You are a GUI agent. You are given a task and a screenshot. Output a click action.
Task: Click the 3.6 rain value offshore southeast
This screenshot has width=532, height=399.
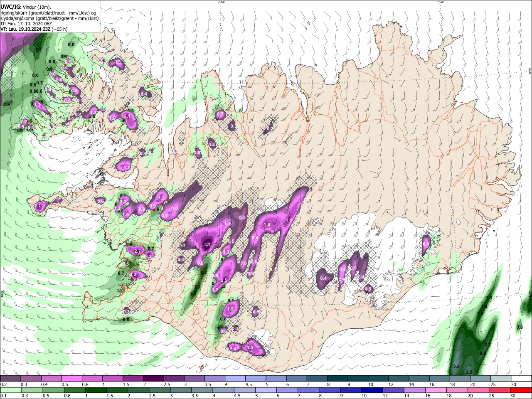click(x=456, y=366)
